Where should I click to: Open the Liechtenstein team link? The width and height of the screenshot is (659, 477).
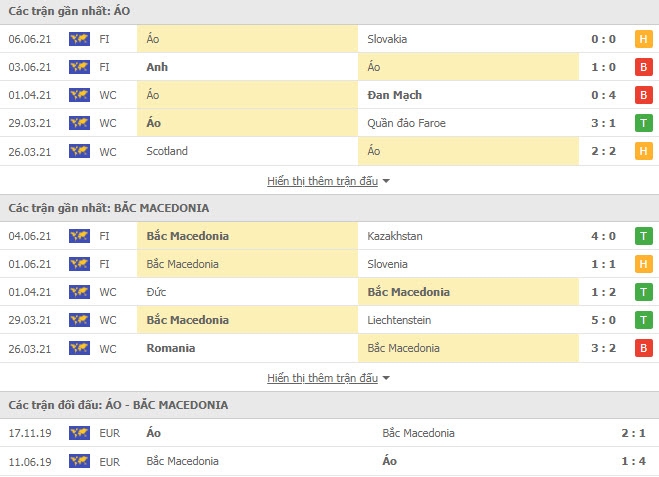399,320
